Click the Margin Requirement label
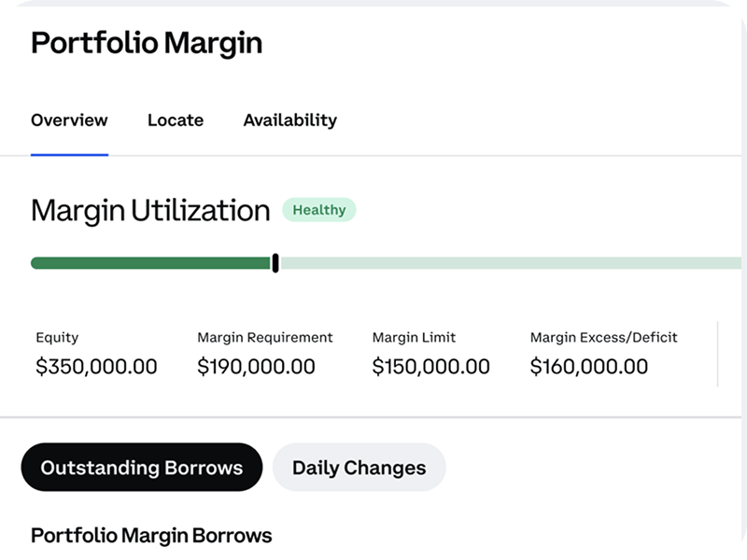 [x=264, y=337]
